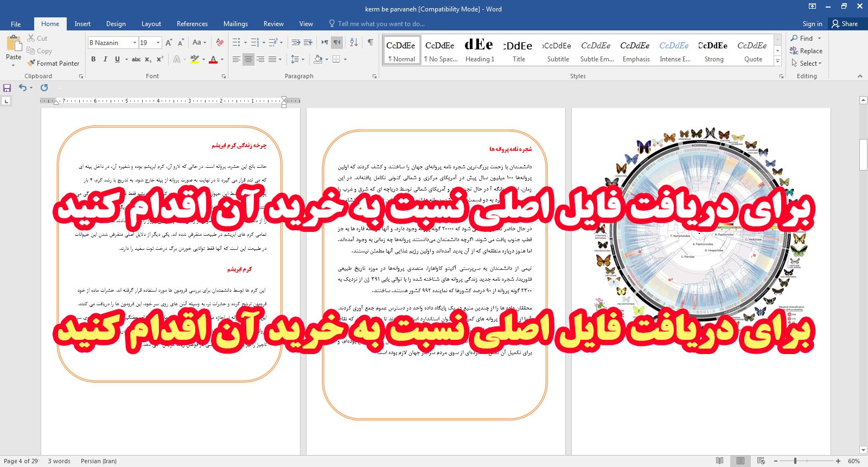The width and height of the screenshot is (868, 467).
Task: Toggle Underline formatting
Action: pyautogui.click(x=117, y=59)
